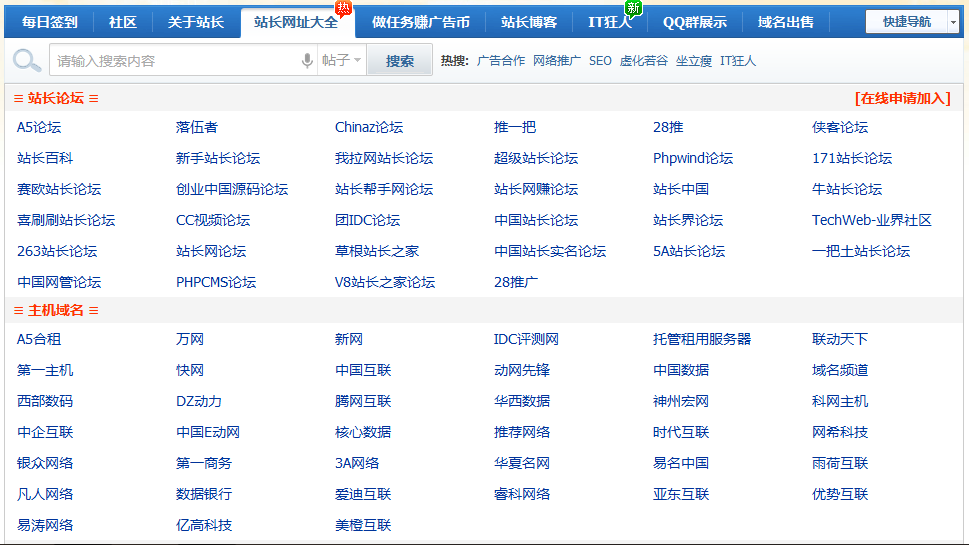
Task: Open the CC视频论坛 link
Action: coord(213,220)
